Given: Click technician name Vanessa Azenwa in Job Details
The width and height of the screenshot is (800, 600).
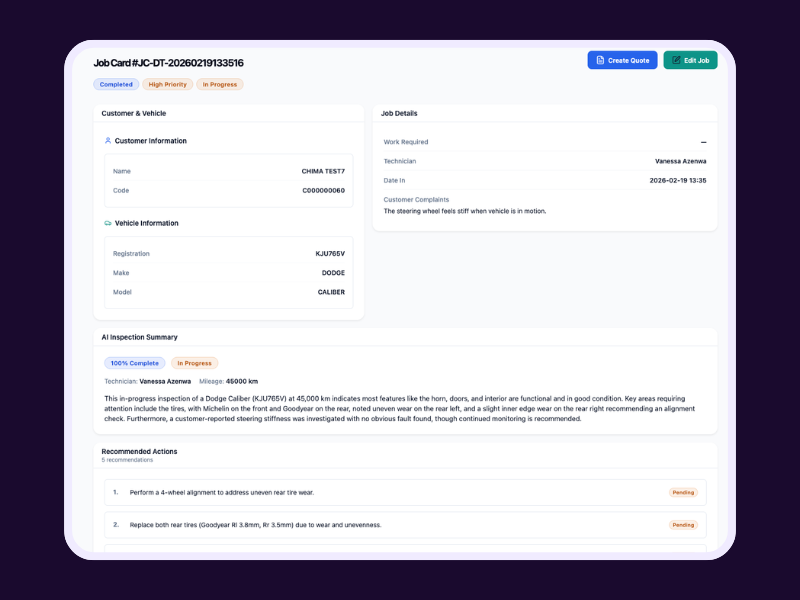Looking at the screenshot, I should pyautogui.click(x=680, y=161).
